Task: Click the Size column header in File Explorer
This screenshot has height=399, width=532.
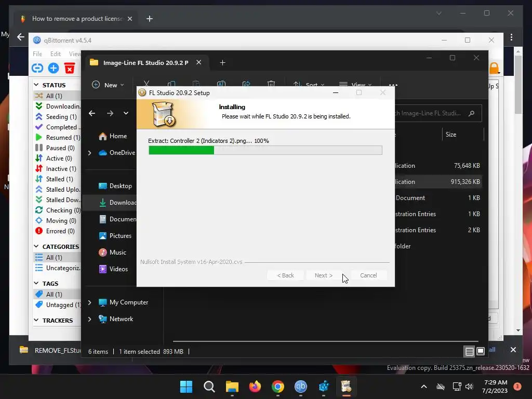Action: click(463, 135)
